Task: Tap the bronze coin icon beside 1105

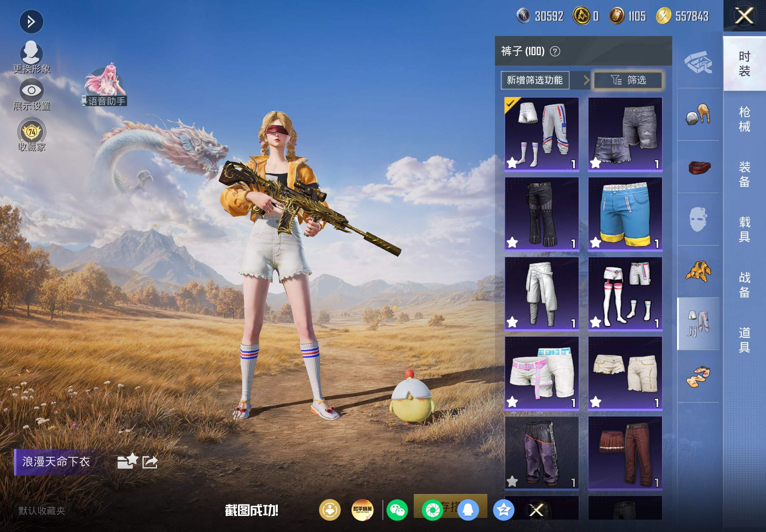Action: pyautogui.click(x=617, y=16)
